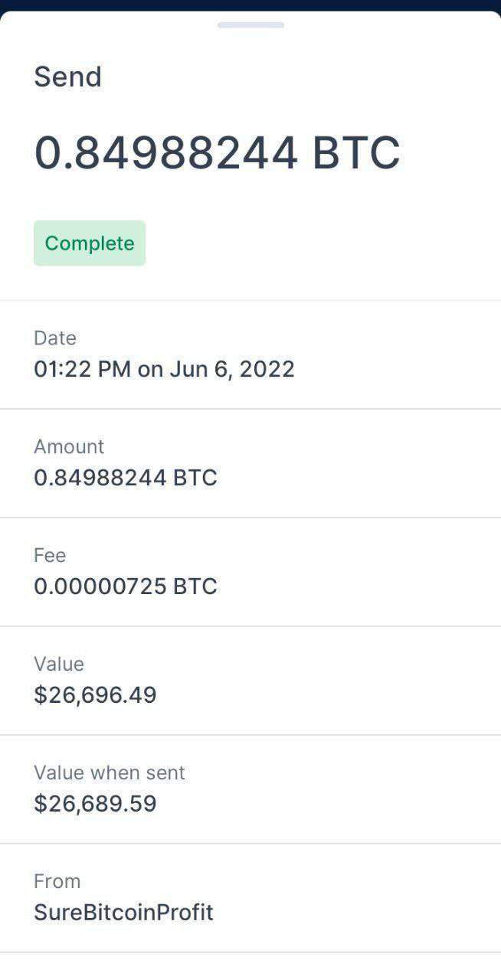This screenshot has height=980, width=501.
Task: Tap the 0.00000725 BTC fee value
Action: click(126, 586)
